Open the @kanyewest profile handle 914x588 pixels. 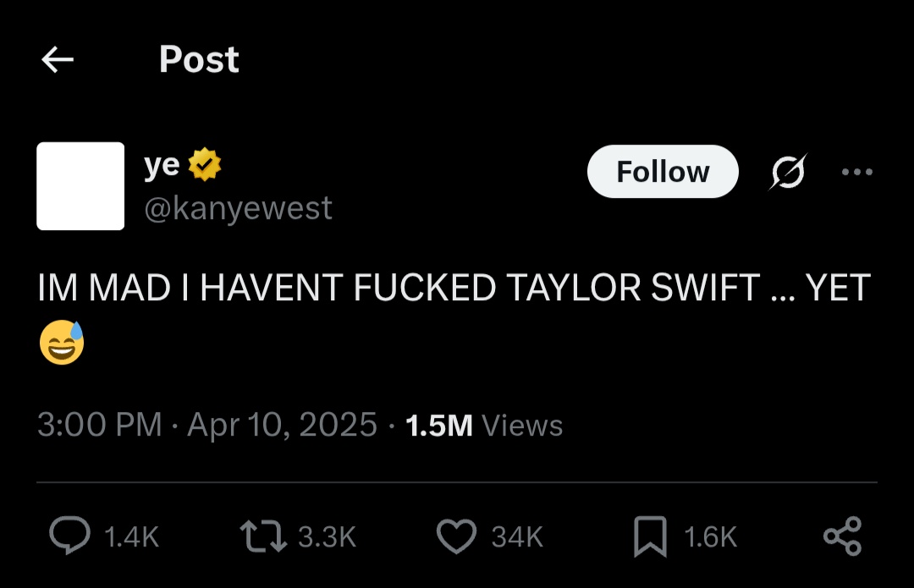pos(238,207)
